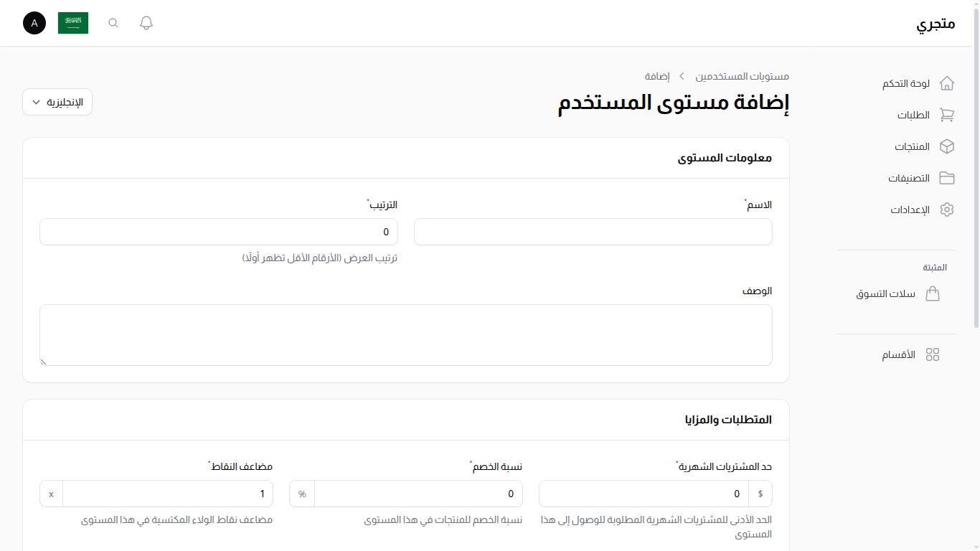Click the نسبة الخصم percentage field

416,494
